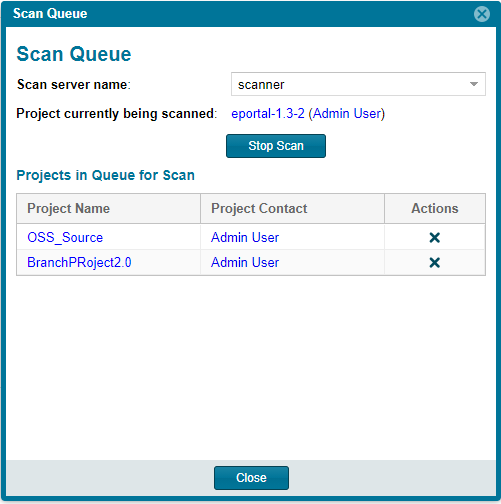Stop the current scan
Screen dimensions: 501x504
click(x=276, y=146)
